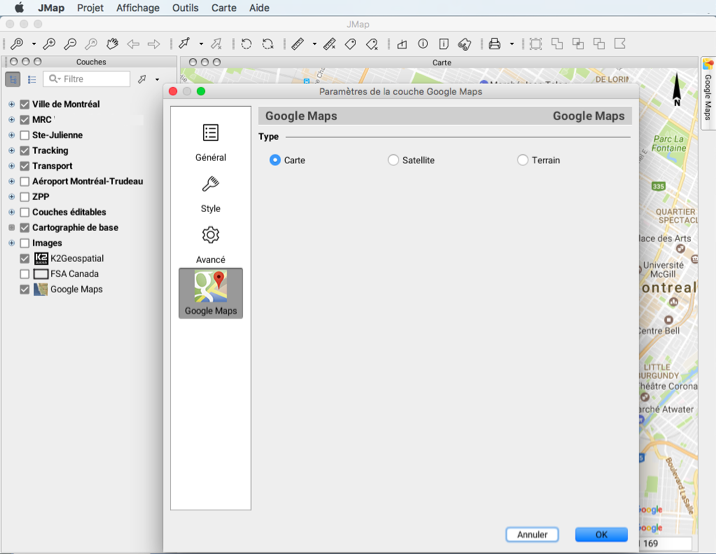Click the info circle tool
Screen dimensions: 716x554
tap(423, 44)
